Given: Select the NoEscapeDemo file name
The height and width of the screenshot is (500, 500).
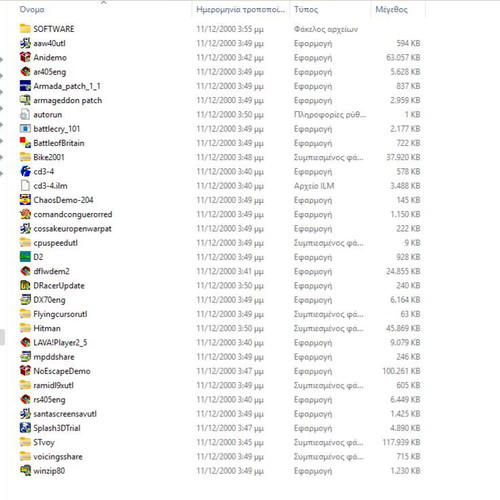Looking at the screenshot, I should click(x=62, y=371).
